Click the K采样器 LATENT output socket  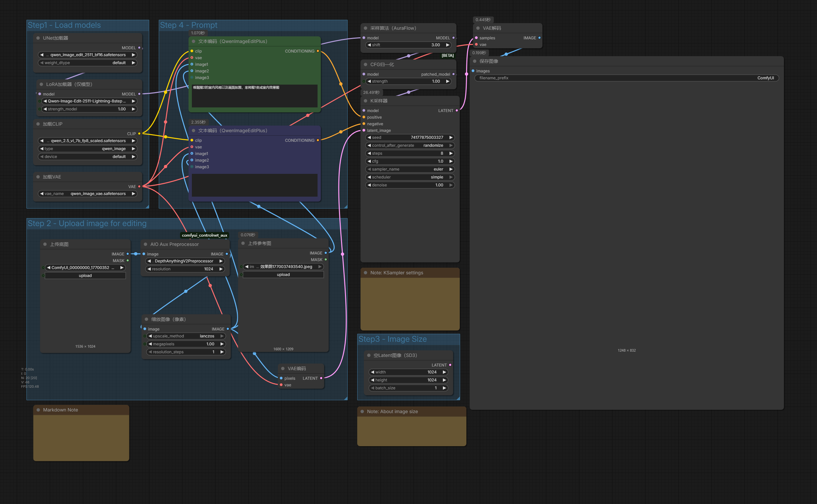[457, 111]
